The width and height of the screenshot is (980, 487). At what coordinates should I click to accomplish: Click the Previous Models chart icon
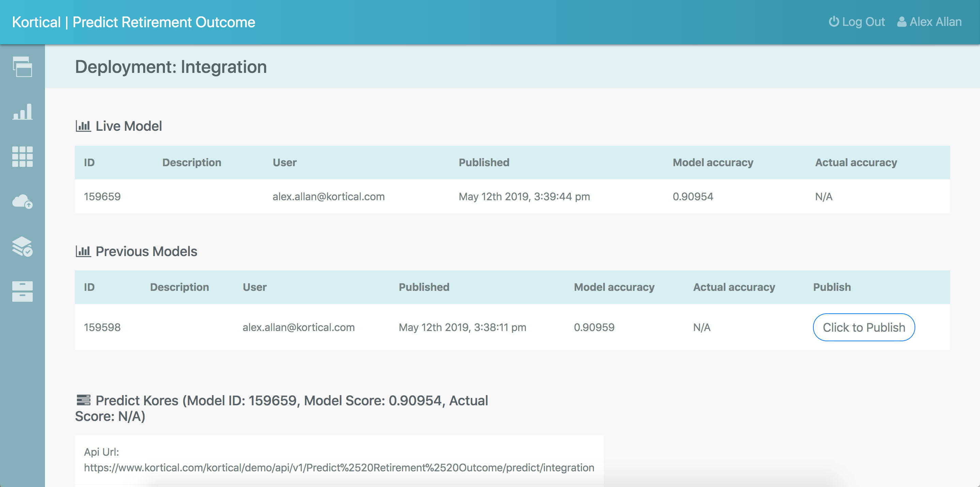(x=83, y=251)
